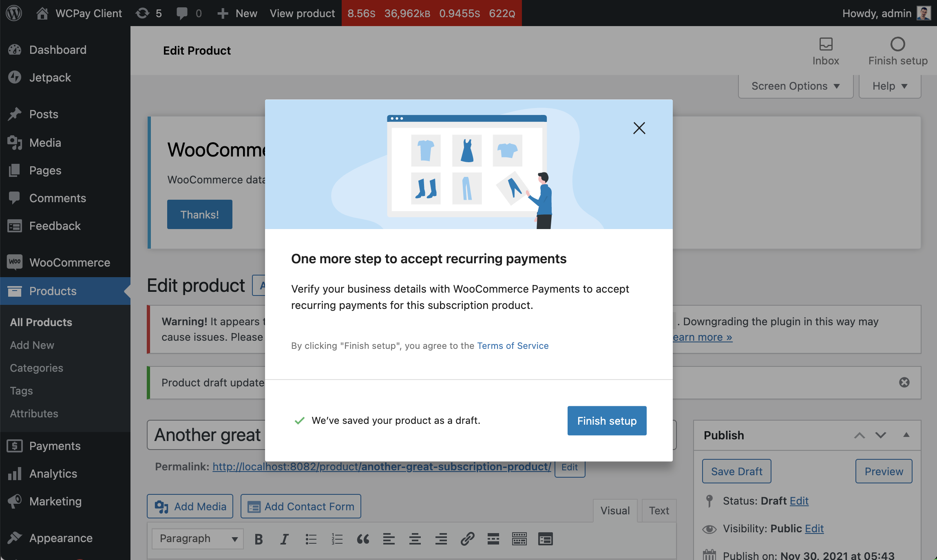The image size is (937, 560).
Task: Open the Screen Options dropdown
Action: pyautogui.click(x=795, y=86)
